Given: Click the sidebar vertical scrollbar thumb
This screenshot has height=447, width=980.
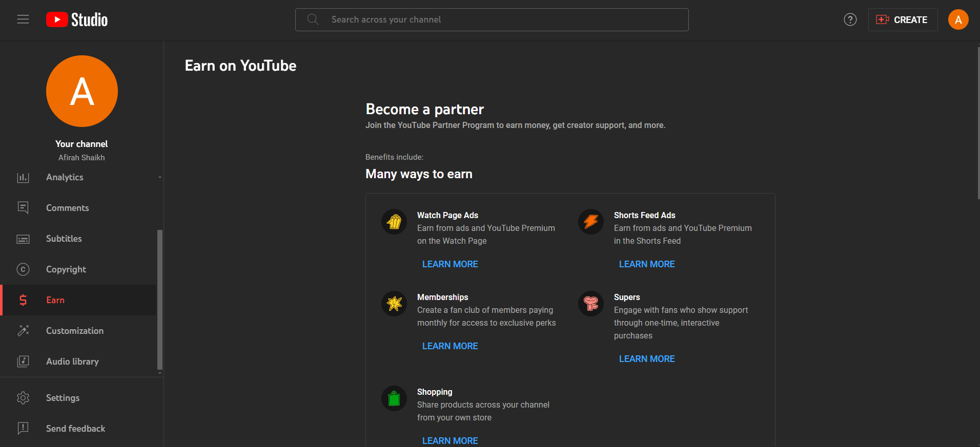Looking at the screenshot, I should (x=160, y=300).
